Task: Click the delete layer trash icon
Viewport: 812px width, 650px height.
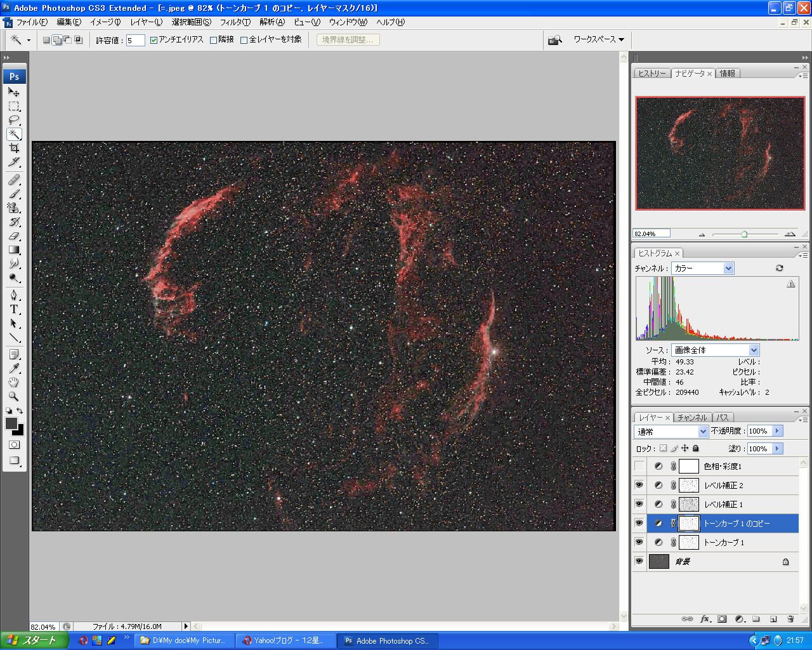Action: (x=790, y=619)
